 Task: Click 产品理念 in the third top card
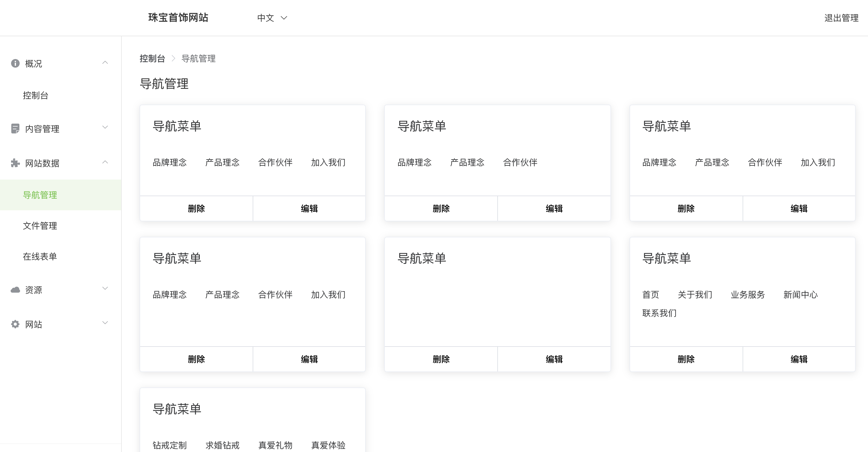pyautogui.click(x=712, y=162)
